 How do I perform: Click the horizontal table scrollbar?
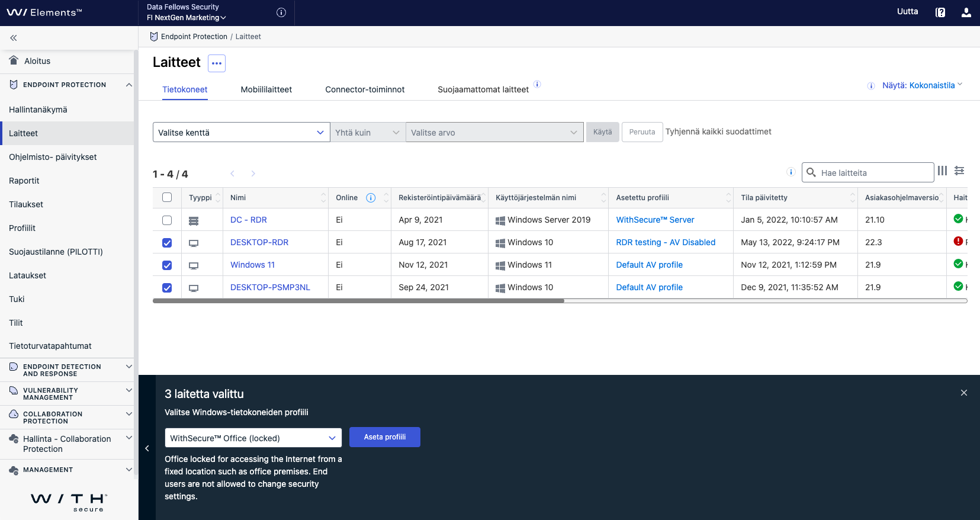pos(358,301)
